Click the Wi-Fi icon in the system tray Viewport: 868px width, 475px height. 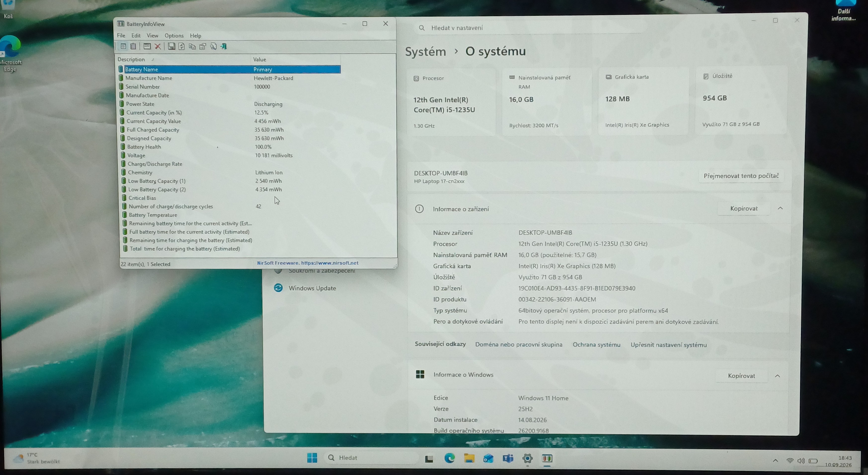point(790,461)
